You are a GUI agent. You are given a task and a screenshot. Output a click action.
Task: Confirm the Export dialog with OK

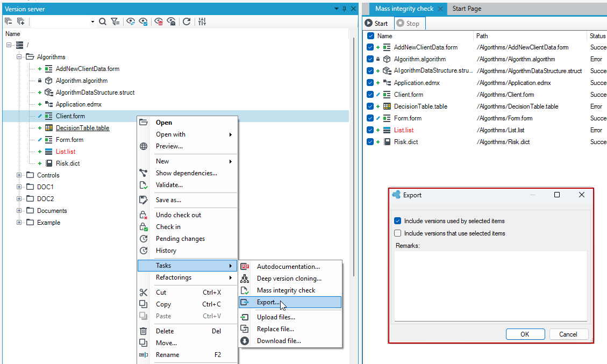(525, 334)
